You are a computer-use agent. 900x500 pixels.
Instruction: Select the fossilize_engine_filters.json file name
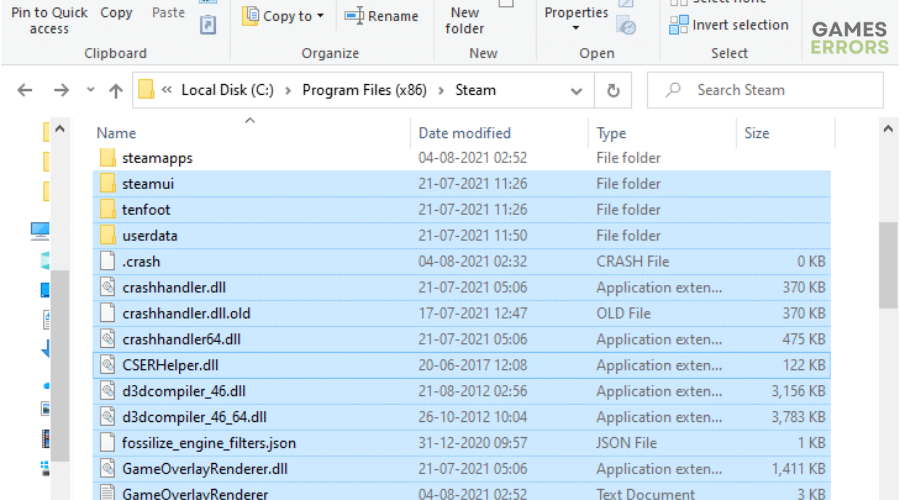(x=209, y=443)
